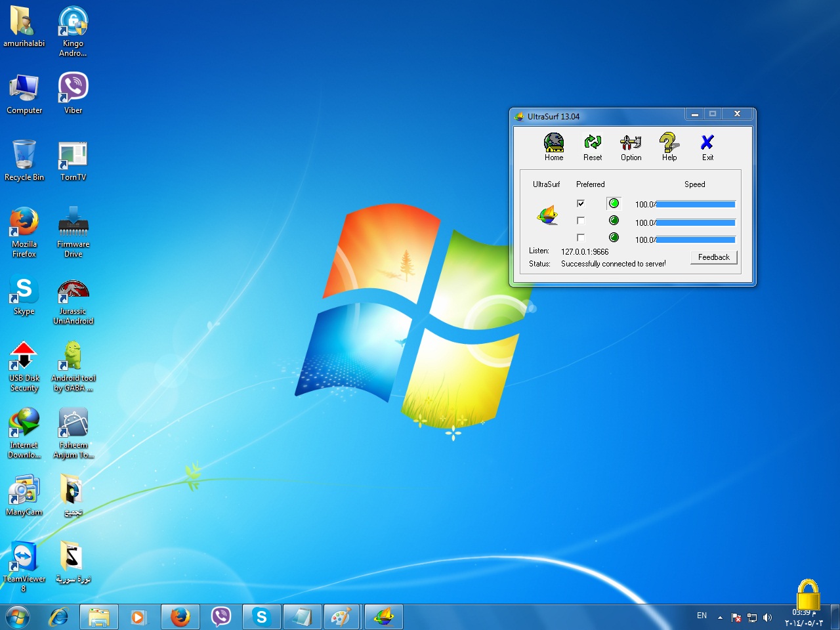
Task: Open USB Disk Security shortcut
Action: click(24, 366)
